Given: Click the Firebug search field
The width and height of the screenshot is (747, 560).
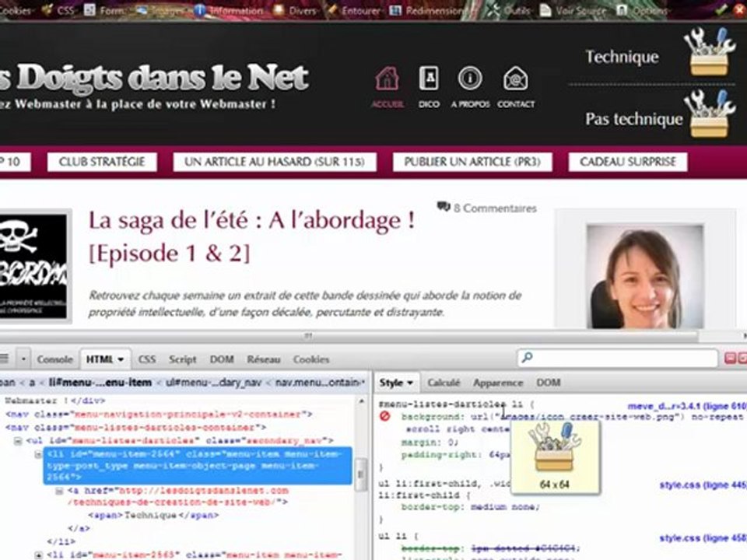Looking at the screenshot, I should [x=617, y=358].
